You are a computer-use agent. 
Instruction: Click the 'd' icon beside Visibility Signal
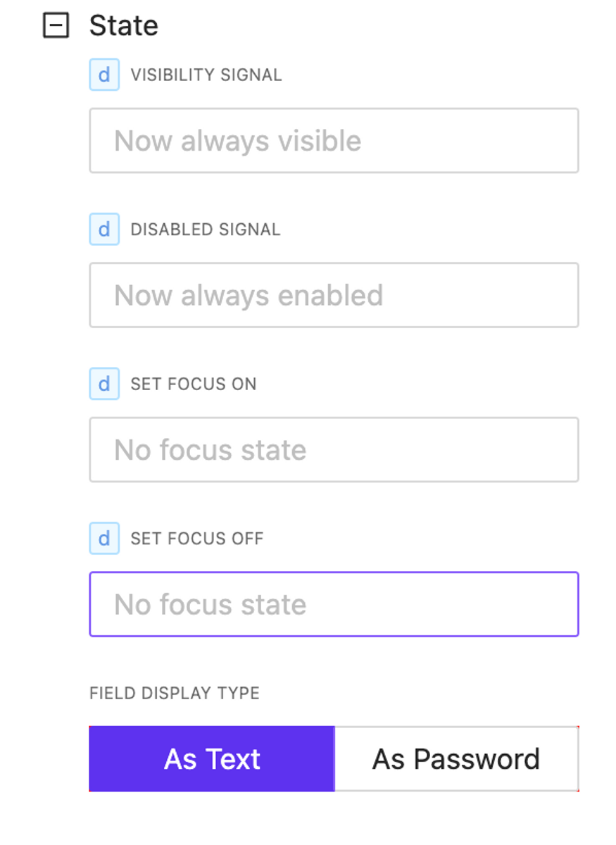104,75
